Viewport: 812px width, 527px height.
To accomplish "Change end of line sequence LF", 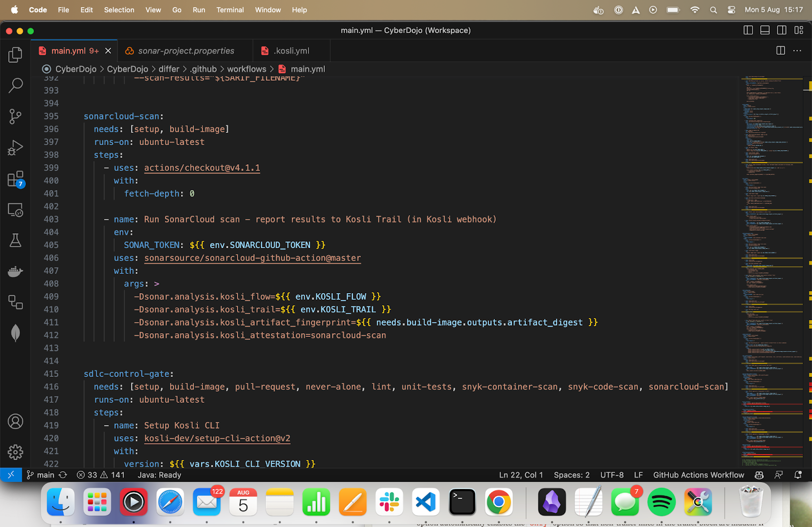I will (638, 475).
